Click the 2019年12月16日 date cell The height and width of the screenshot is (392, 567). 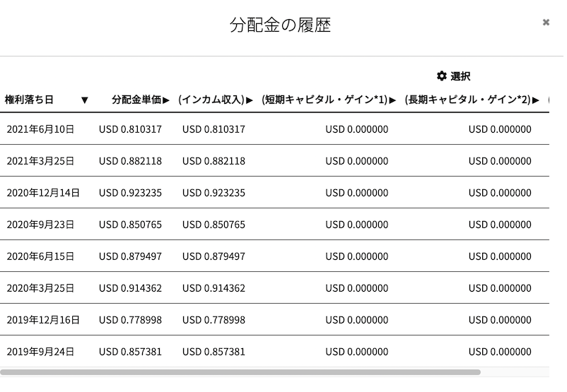43,320
